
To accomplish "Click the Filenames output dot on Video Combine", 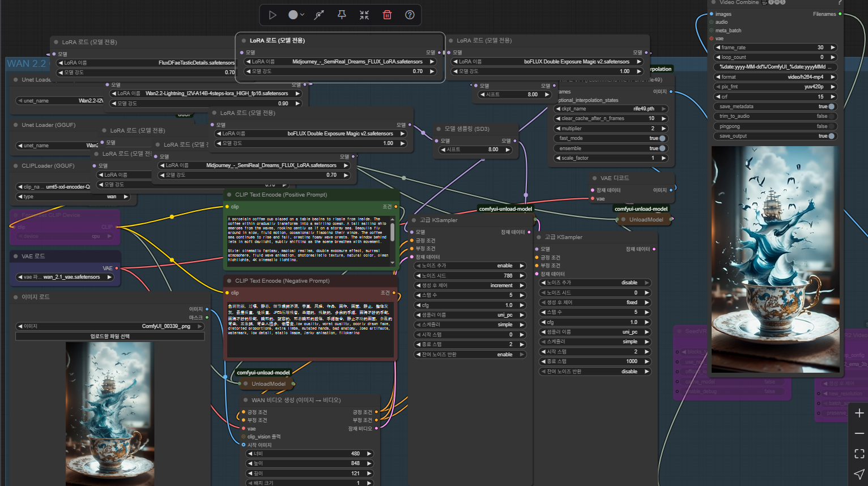I will [840, 14].
